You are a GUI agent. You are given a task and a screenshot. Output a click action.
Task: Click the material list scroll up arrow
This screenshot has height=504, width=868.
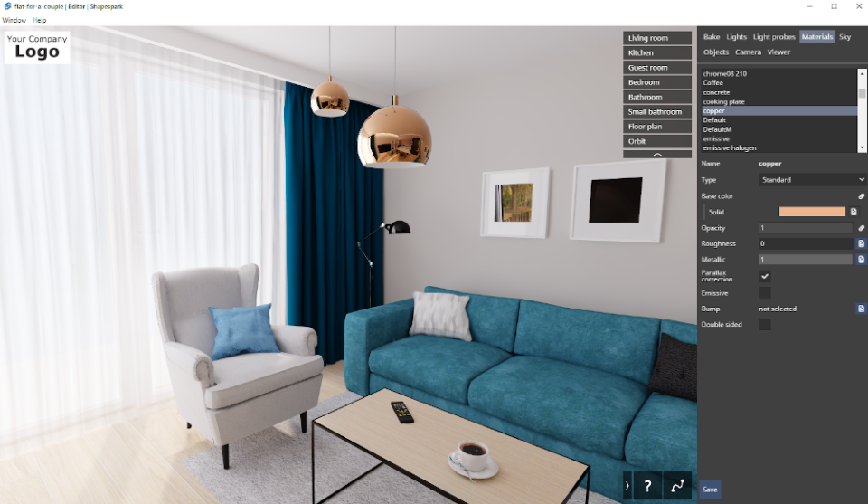(x=862, y=72)
